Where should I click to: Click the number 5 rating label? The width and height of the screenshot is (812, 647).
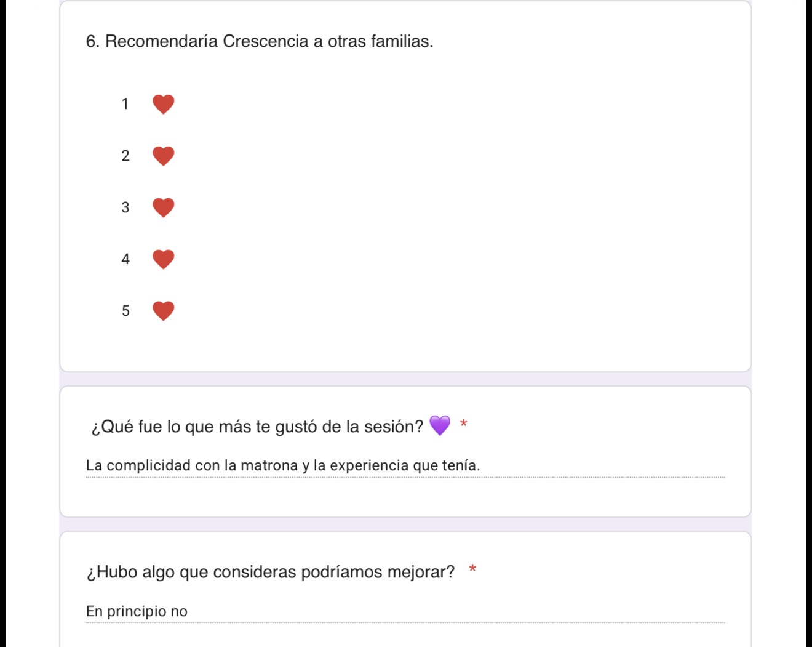coord(125,311)
